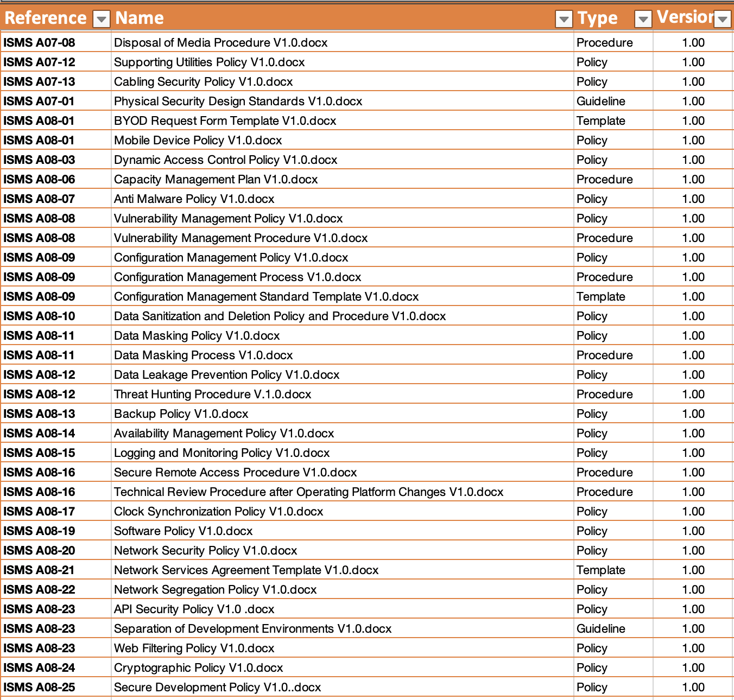This screenshot has width=734, height=700.
Task: Select cell 'Disposal of Media Procedure V1.0.docx'
Action: pyautogui.click(x=343, y=42)
